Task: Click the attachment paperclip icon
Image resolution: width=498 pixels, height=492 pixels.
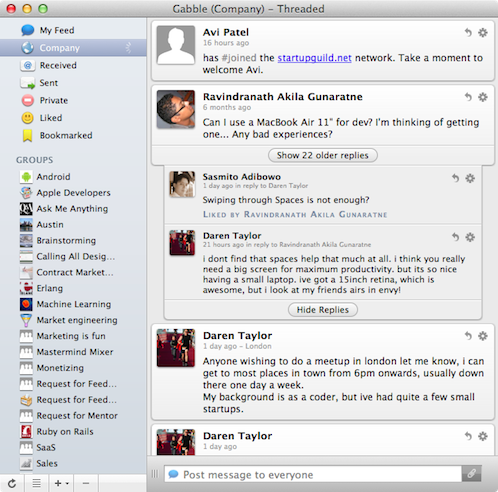Action: pos(471,474)
